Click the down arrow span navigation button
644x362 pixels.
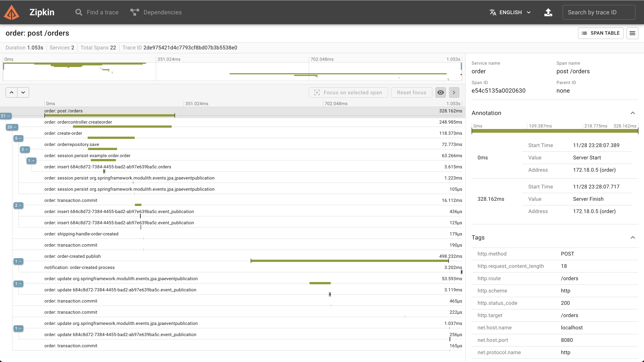click(23, 92)
